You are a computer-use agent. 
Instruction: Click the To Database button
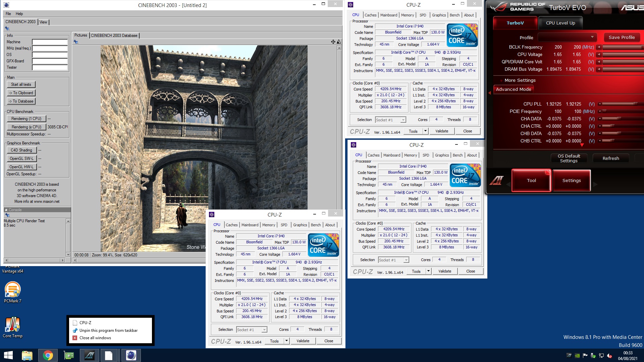[x=21, y=101]
